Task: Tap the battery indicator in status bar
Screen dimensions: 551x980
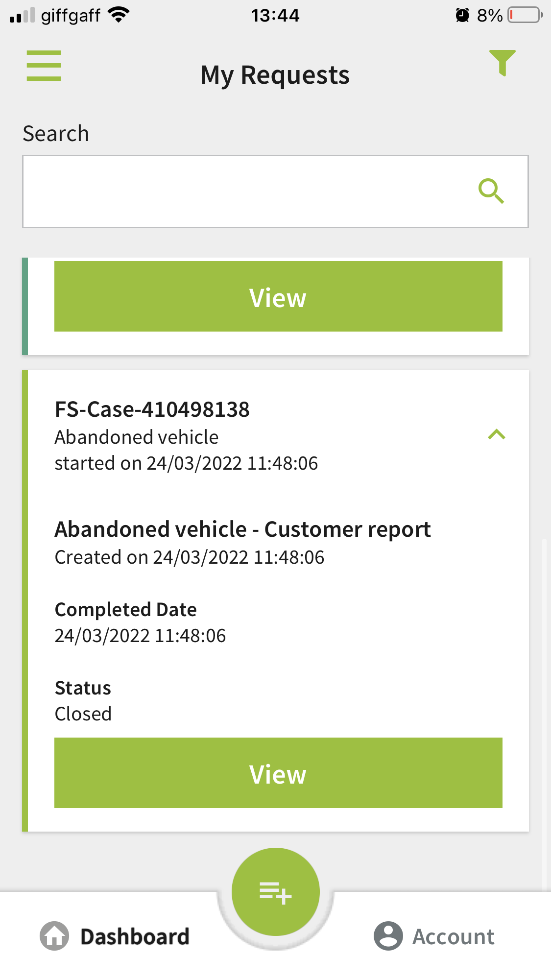Action: coord(525,15)
